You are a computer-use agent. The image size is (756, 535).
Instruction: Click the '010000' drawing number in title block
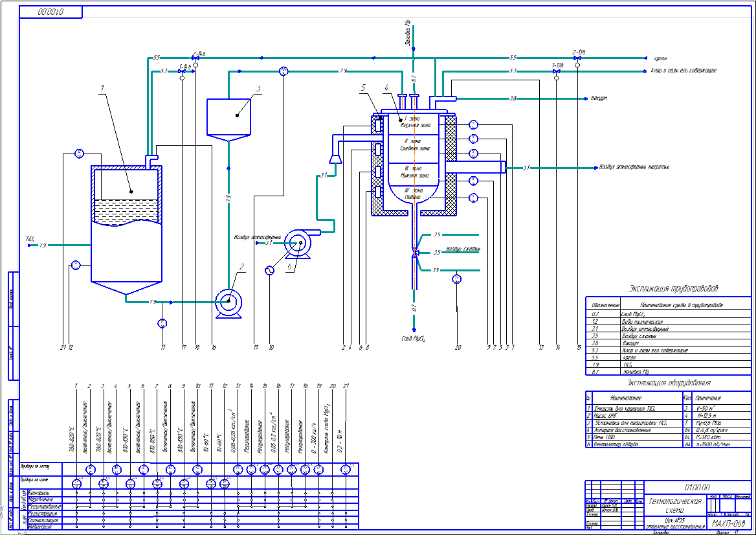(x=697, y=487)
